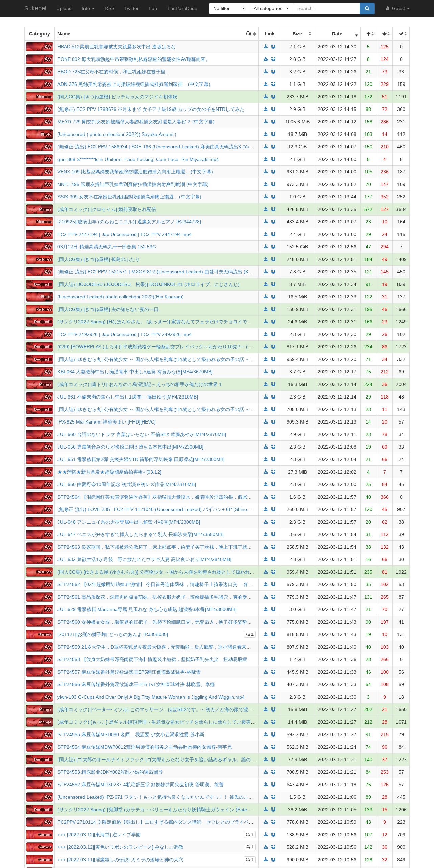Download torrent file for KBI-064 row
The image size is (434, 868).
click(x=266, y=372)
